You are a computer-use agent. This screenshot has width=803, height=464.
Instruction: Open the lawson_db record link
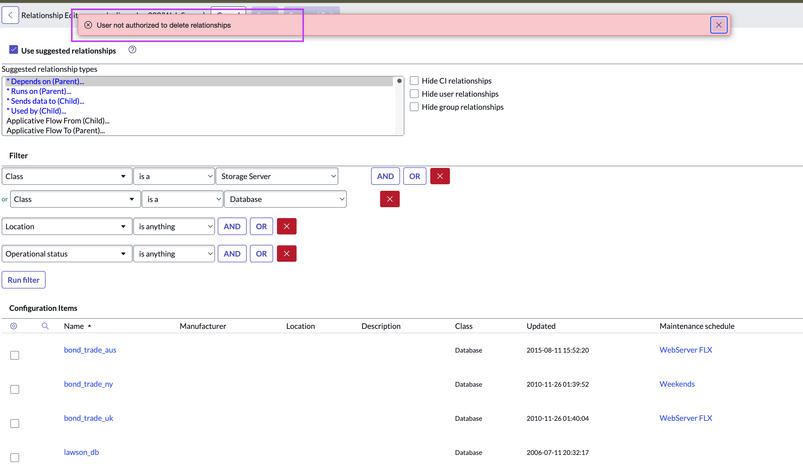point(81,452)
